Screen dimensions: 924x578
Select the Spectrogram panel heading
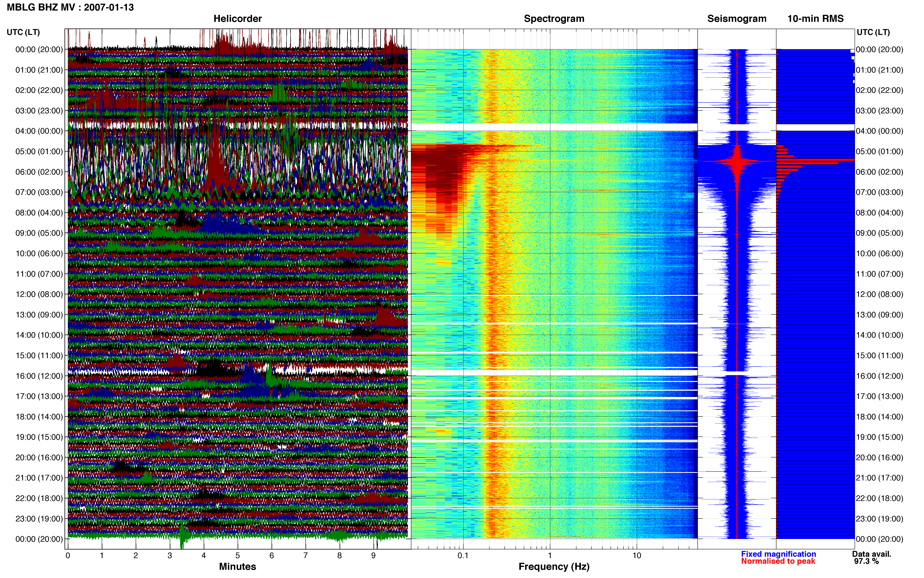pyautogui.click(x=554, y=19)
